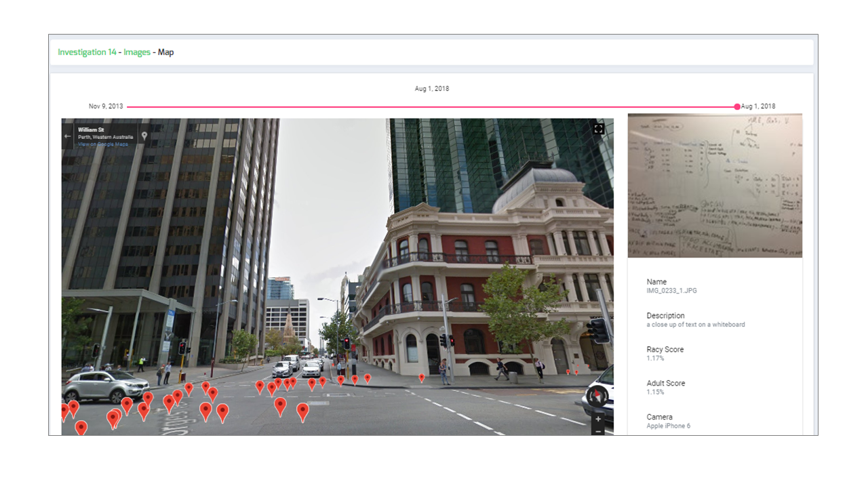Zoom out with the minus button
Image resolution: width=868 pixels, height=488 pixels.
point(598,431)
